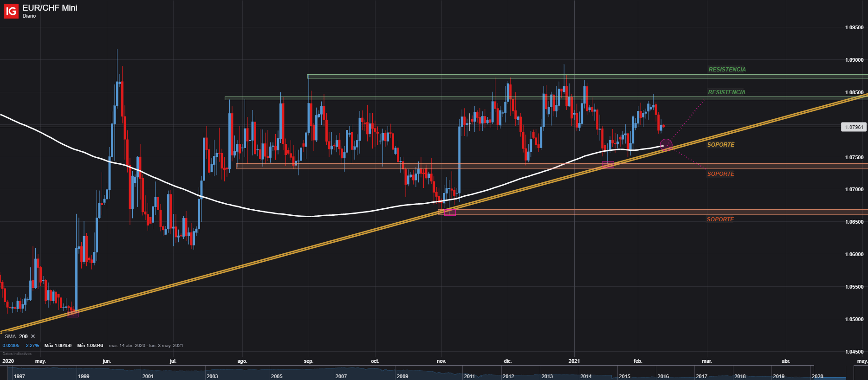The width and height of the screenshot is (868, 380).
Task: Select the magenta circle at the trendline confluence
Action: [666, 145]
